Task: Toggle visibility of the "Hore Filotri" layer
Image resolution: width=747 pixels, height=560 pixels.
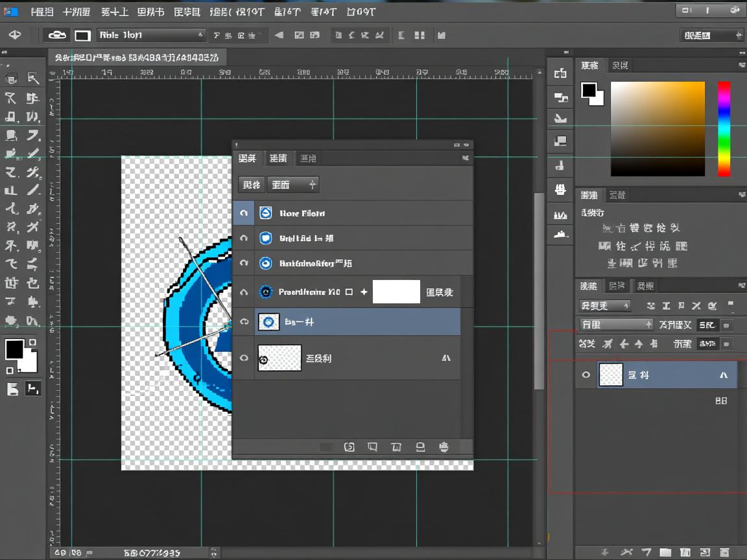Action: pos(244,213)
